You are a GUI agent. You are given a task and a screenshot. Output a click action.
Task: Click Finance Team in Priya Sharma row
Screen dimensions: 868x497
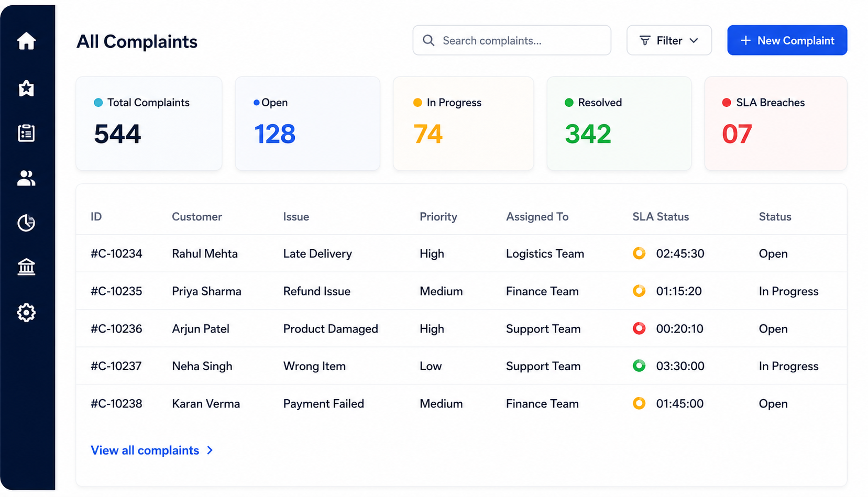click(x=542, y=291)
